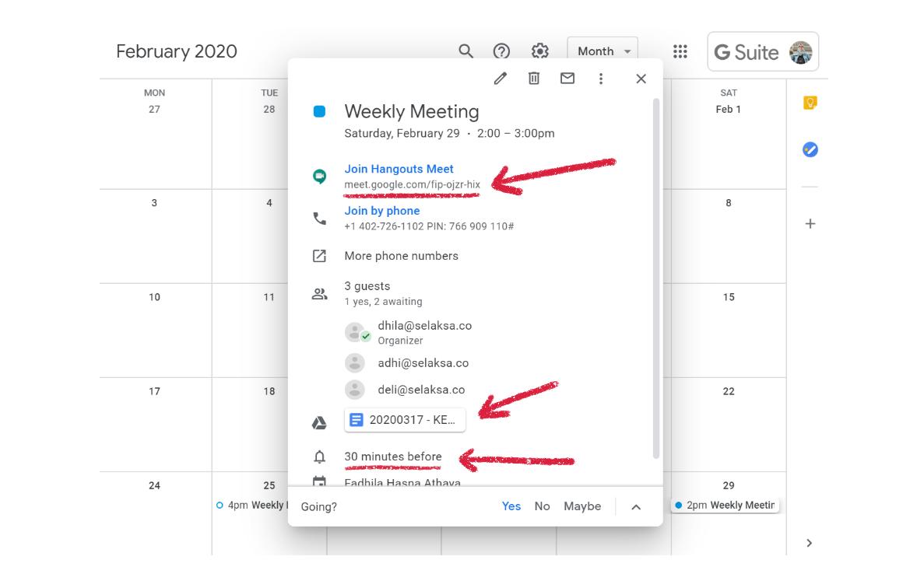Click the 30 minutes before reminder
This screenshot has width=924, height=588.
tap(393, 457)
